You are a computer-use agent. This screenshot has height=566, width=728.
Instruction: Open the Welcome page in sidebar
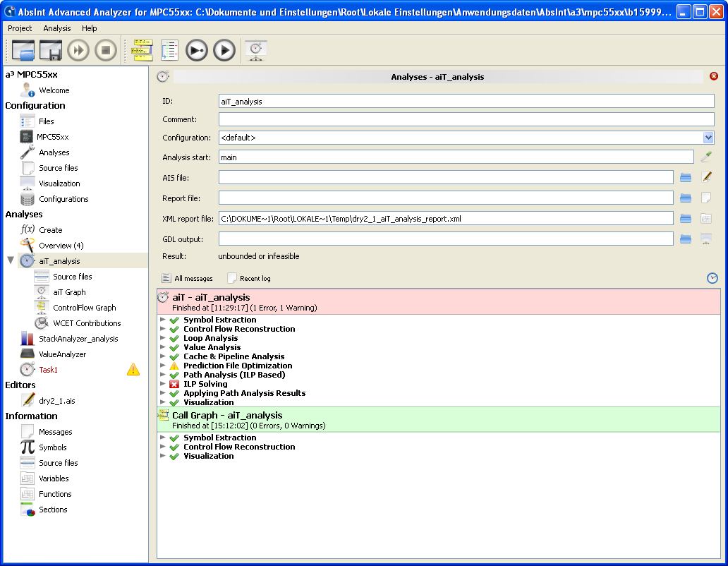(54, 90)
